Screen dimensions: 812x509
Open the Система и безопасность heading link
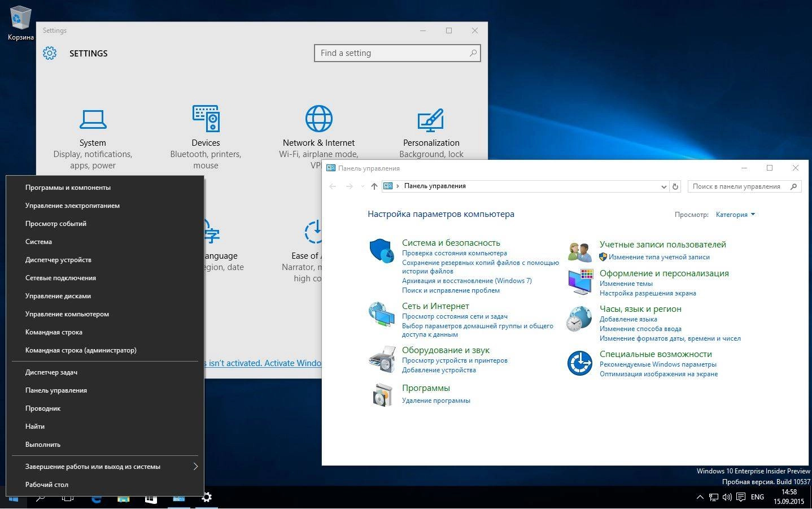pyautogui.click(x=451, y=243)
